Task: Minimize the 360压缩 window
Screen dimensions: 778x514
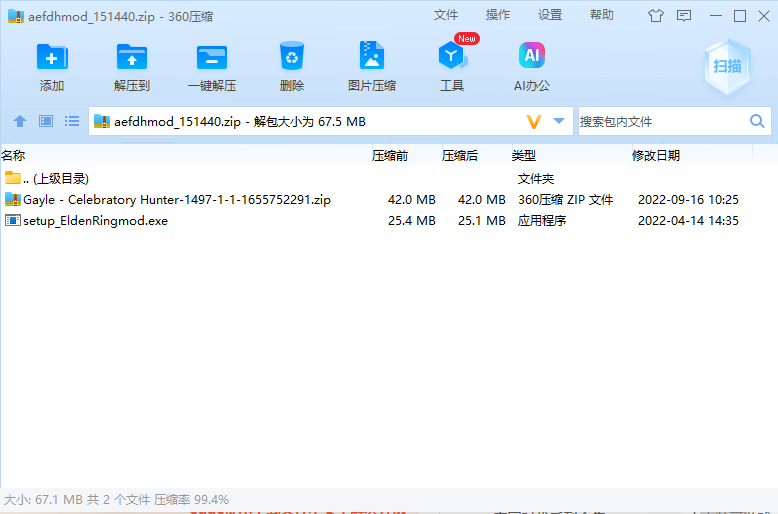Action: [715, 16]
